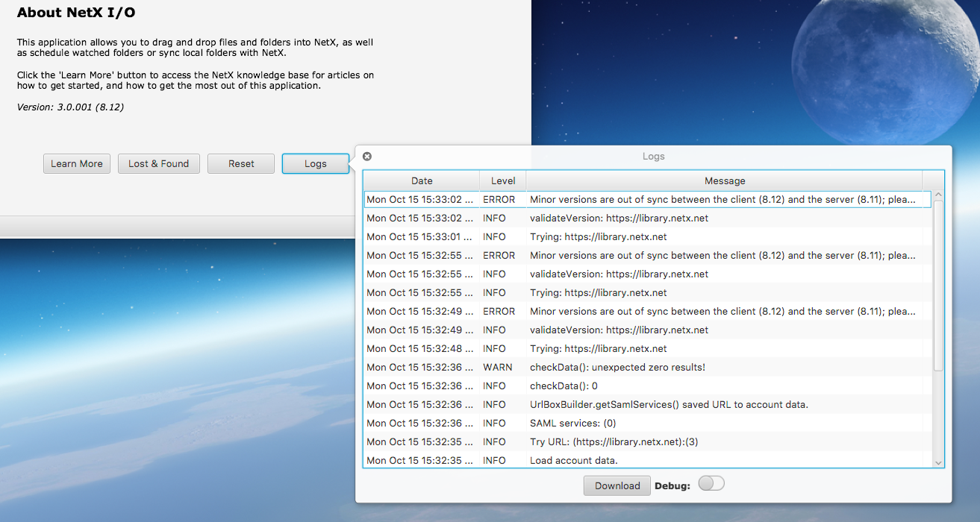Viewport: 980px width, 522px height.
Task: Download the log file
Action: point(617,485)
